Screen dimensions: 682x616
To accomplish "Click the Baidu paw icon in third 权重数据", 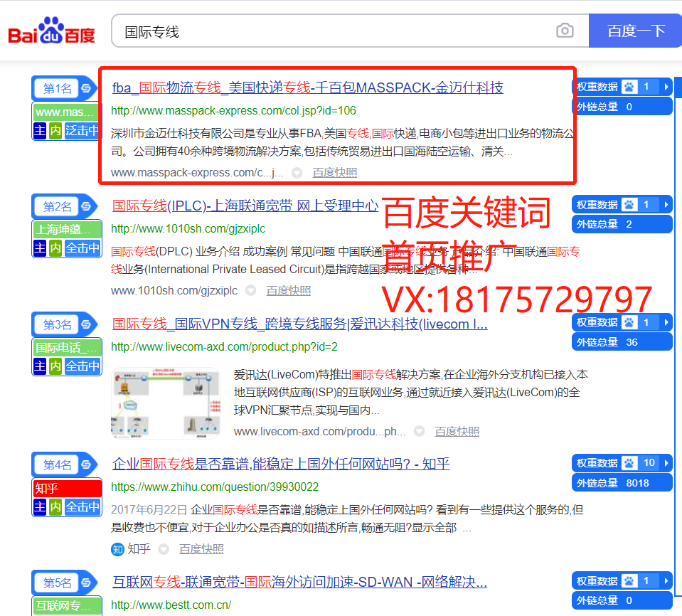I will 629,322.
